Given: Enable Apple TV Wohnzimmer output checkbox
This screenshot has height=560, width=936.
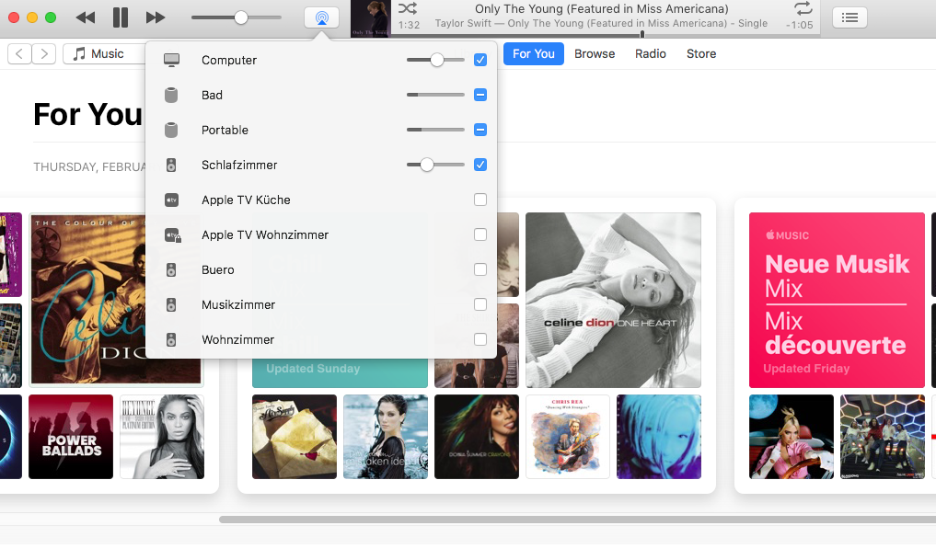Looking at the screenshot, I should click(480, 234).
